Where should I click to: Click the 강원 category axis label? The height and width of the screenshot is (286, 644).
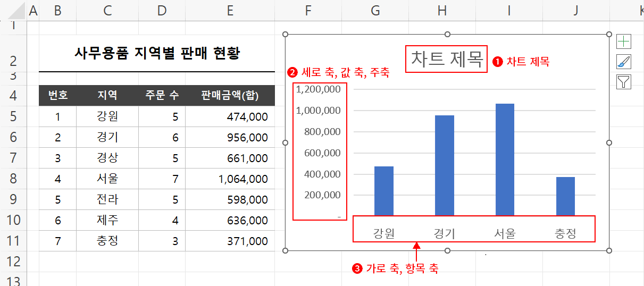384,233
